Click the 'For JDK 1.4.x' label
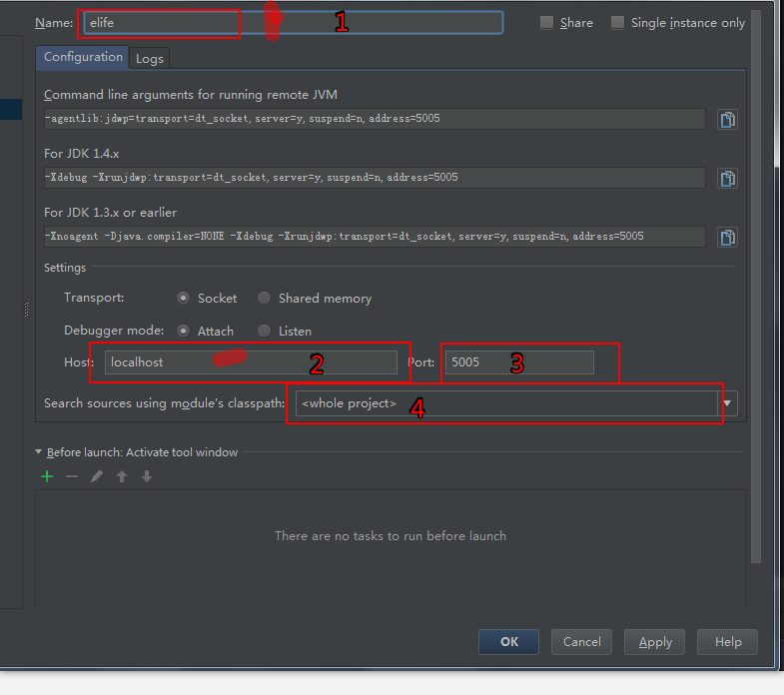 (x=82, y=154)
